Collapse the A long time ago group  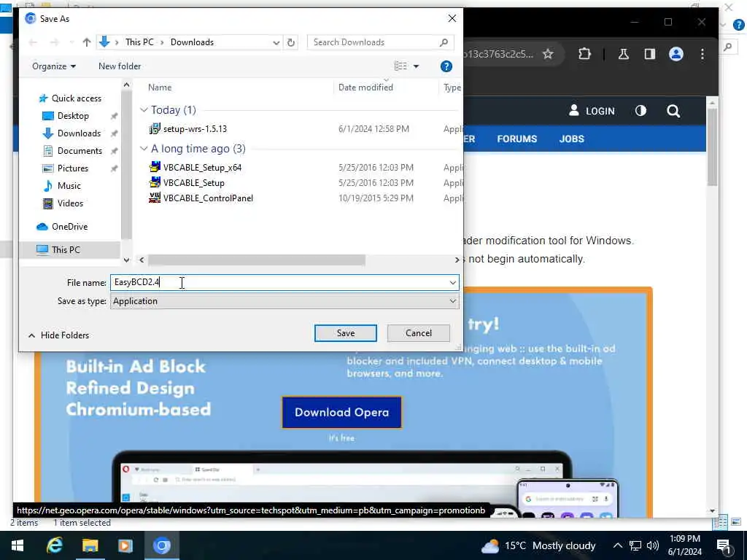(x=144, y=149)
